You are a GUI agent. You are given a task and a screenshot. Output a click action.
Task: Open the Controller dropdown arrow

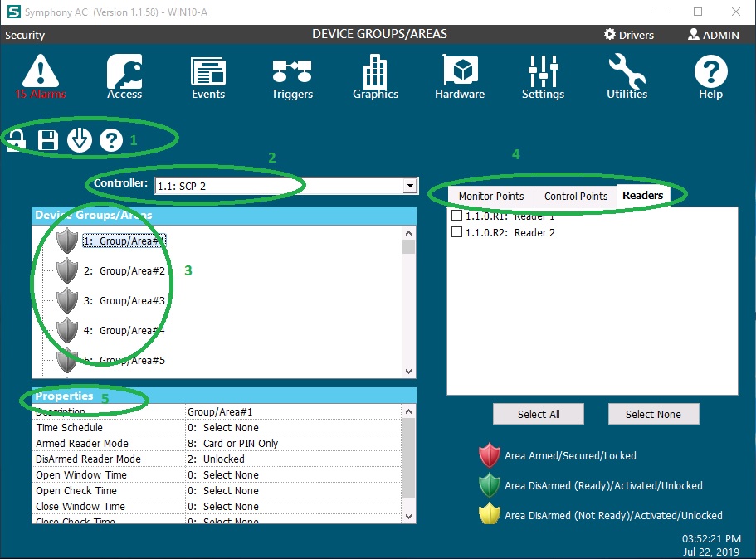[410, 186]
